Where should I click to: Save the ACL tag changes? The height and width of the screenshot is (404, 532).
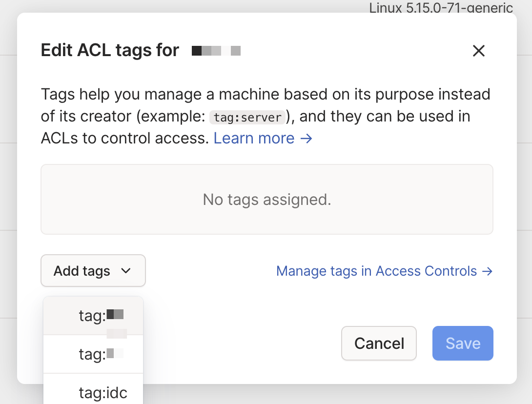[x=463, y=343]
